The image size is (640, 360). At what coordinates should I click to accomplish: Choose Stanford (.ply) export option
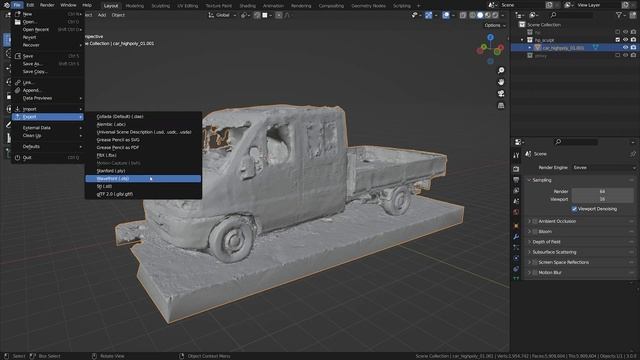tap(143, 171)
